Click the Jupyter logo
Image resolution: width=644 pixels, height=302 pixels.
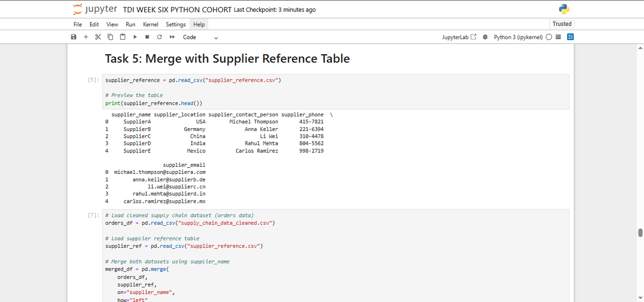click(95, 9)
